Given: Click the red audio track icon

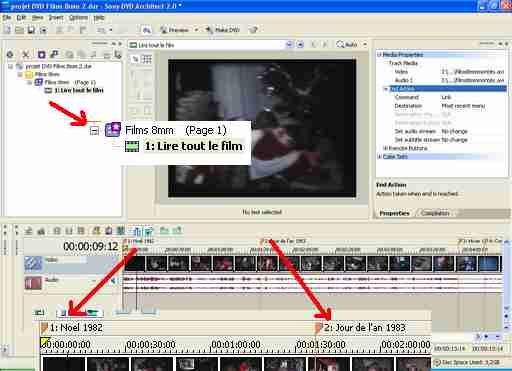Looking at the screenshot, I should [x=33, y=283].
